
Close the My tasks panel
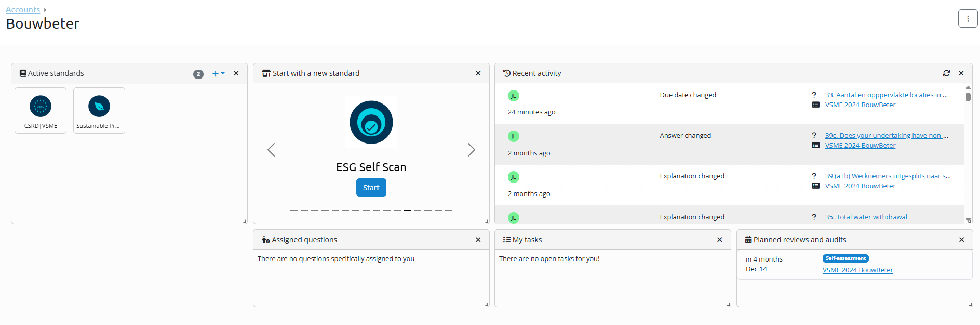coord(720,240)
